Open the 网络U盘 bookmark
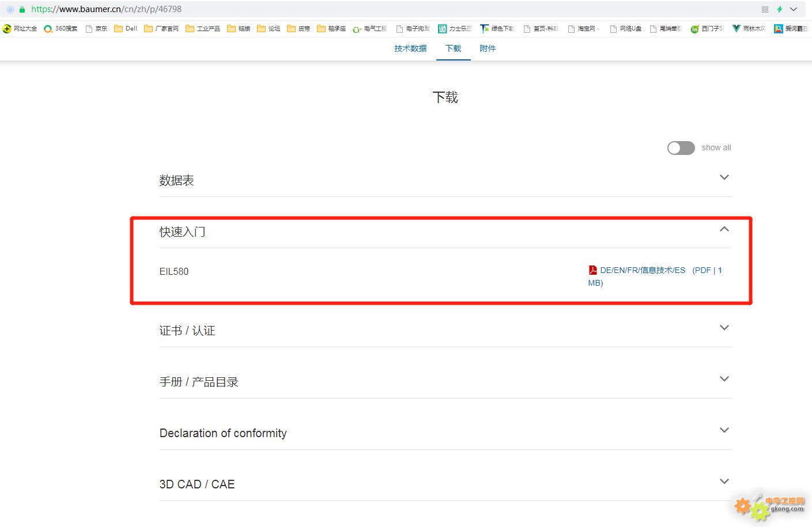The height and width of the screenshot is (527, 812). (x=626, y=28)
